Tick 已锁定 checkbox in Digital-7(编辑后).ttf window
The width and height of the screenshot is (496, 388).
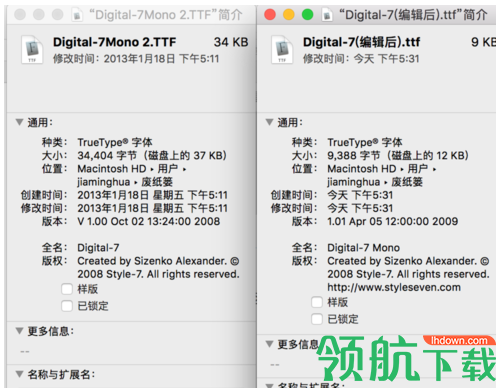(x=317, y=319)
